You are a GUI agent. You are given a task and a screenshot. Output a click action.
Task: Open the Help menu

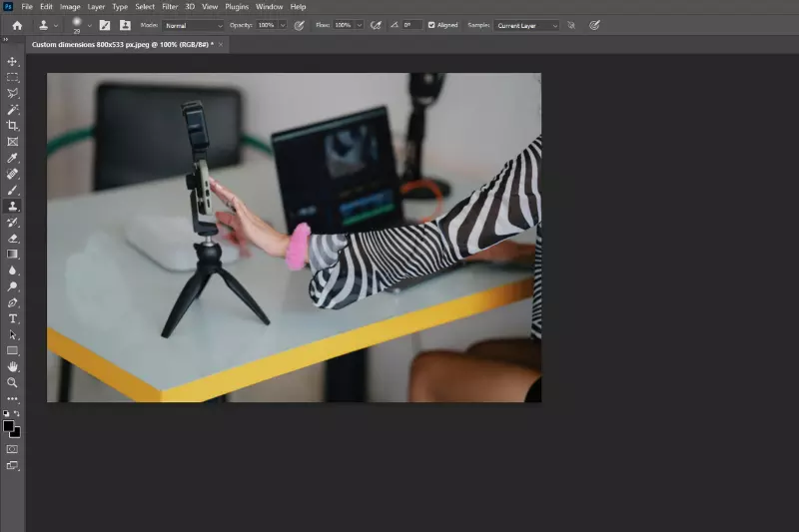(x=298, y=7)
